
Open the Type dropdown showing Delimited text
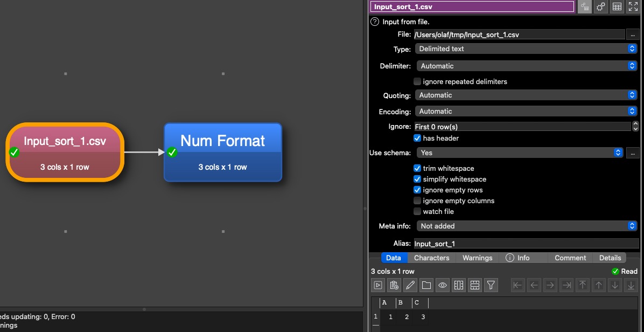(526, 49)
